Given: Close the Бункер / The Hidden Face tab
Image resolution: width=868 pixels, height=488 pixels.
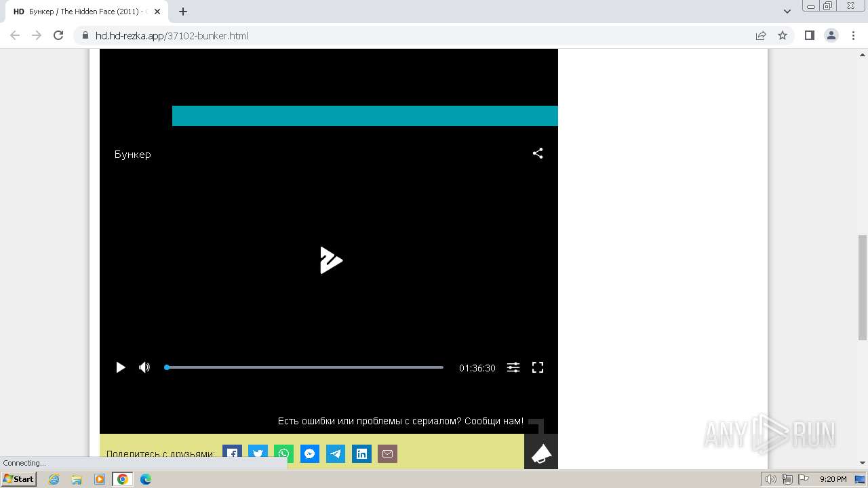Looking at the screenshot, I should 157,12.
